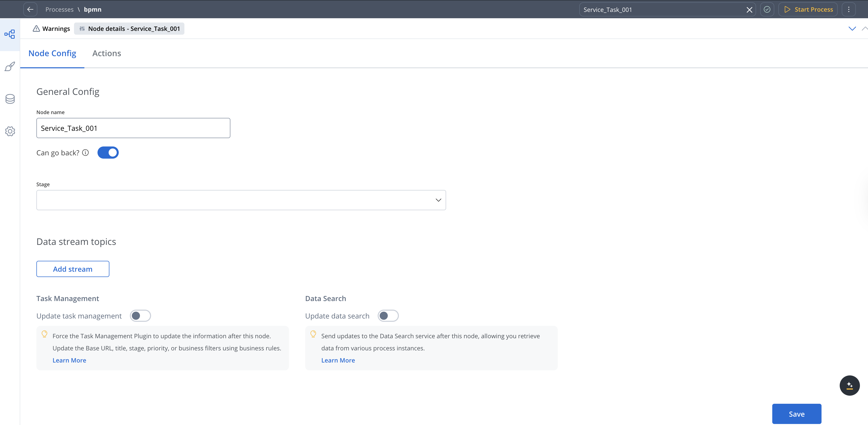This screenshot has height=425, width=868.
Task: Open the settings gear sidebar icon
Action: click(10, 131)
